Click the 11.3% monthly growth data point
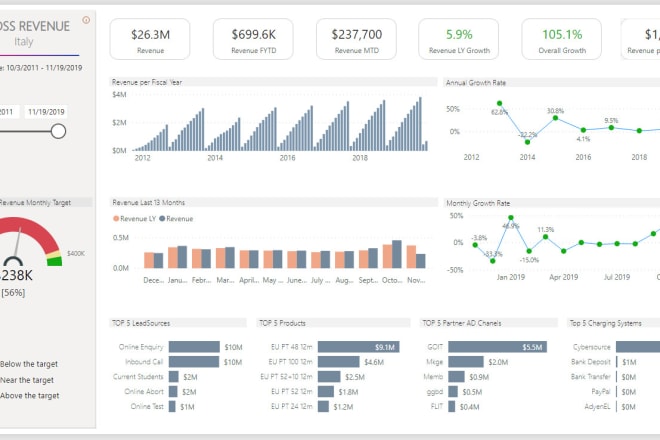This screenshot has height=440, width=660. 546,237
